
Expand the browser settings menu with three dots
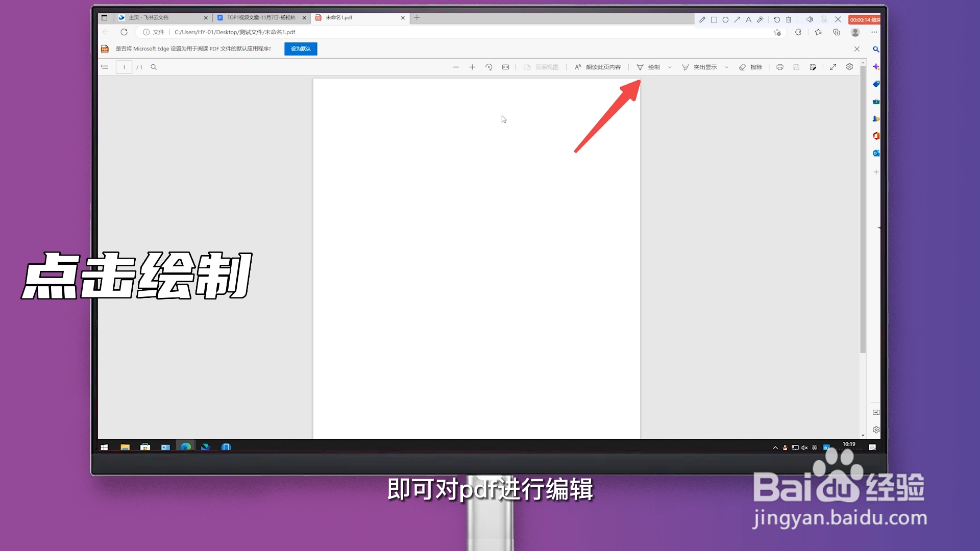[874, 32]
